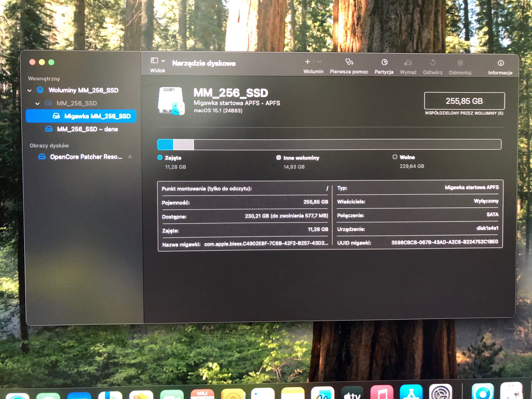Click the MM_256_SSD heading text
Screen dimensions: 532x399
(231, 93)
